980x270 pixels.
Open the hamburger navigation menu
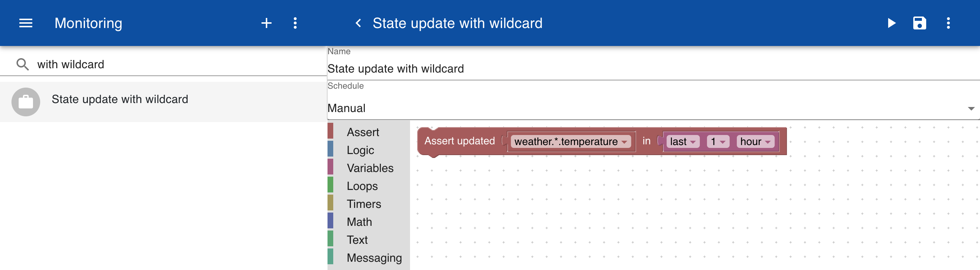(26, 23)
